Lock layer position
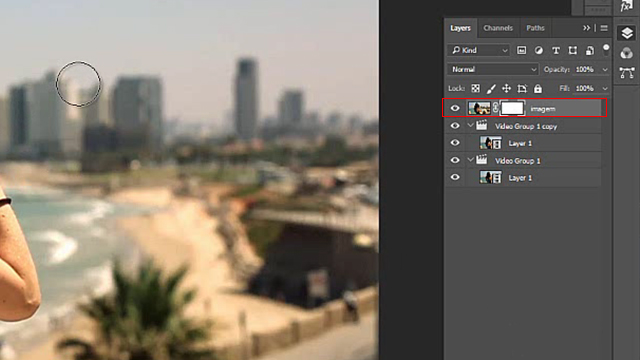This screenshot has width=640, height=360. tap(507, 89)
